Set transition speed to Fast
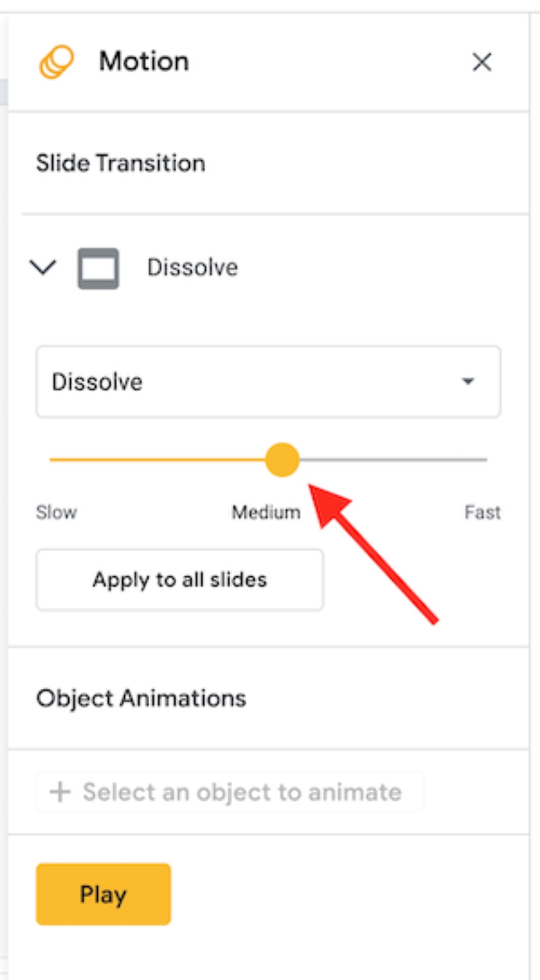This screenshot has width=540, height=980. (x=483, y=459)
